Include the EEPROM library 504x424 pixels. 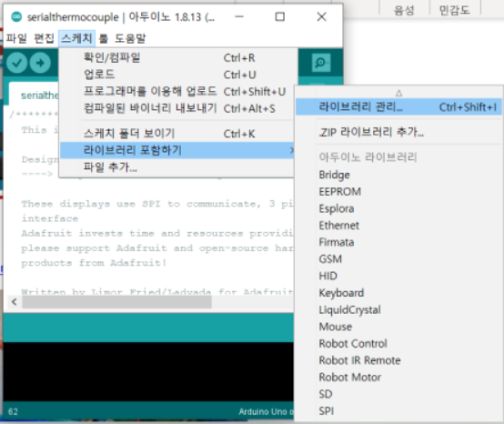point(398,192)
